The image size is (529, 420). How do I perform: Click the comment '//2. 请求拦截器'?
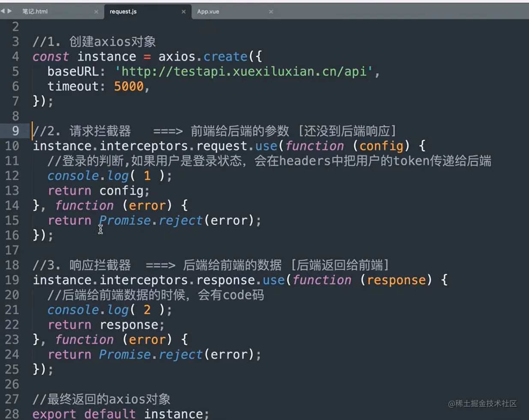(x=82, y=131)
